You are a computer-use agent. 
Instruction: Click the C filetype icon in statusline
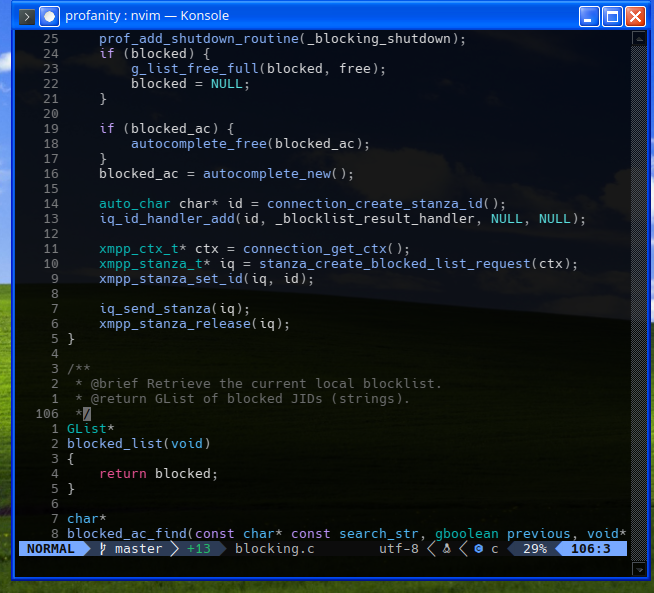coord(479,549)
